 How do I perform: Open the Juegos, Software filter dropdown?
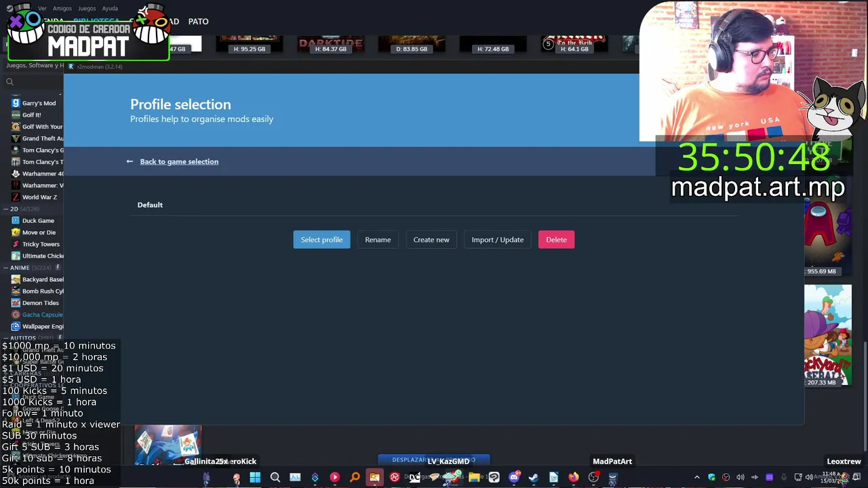(34, 66)
